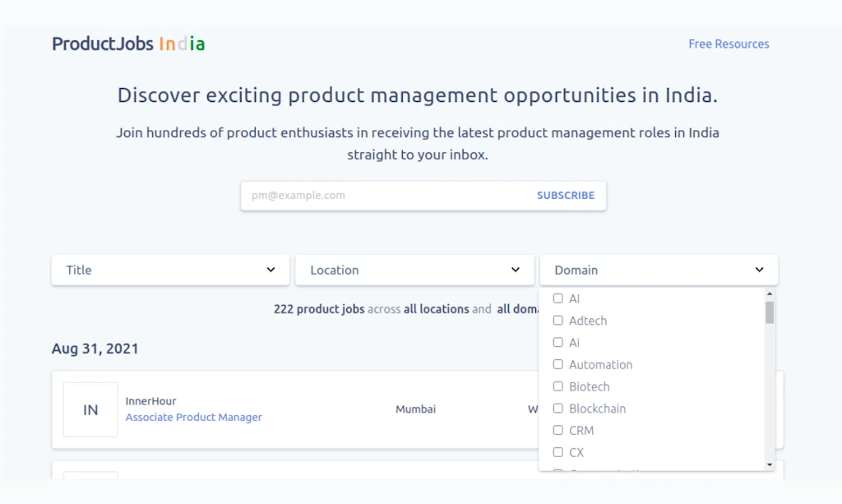Check the AI domain checkbox
Image resolution: width=842 pixels, height=504 pixels.
[x=558, y=298]
